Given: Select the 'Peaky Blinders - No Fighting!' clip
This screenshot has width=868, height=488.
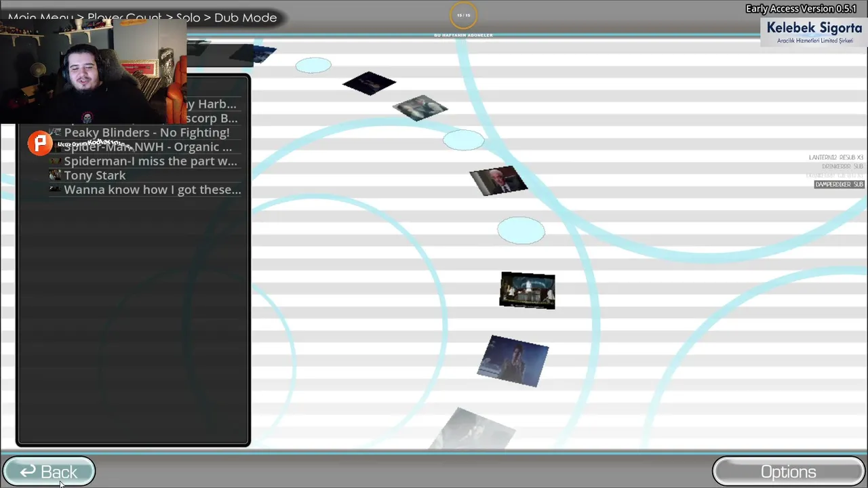Looking at the screenshot, I should click(146, 133).
